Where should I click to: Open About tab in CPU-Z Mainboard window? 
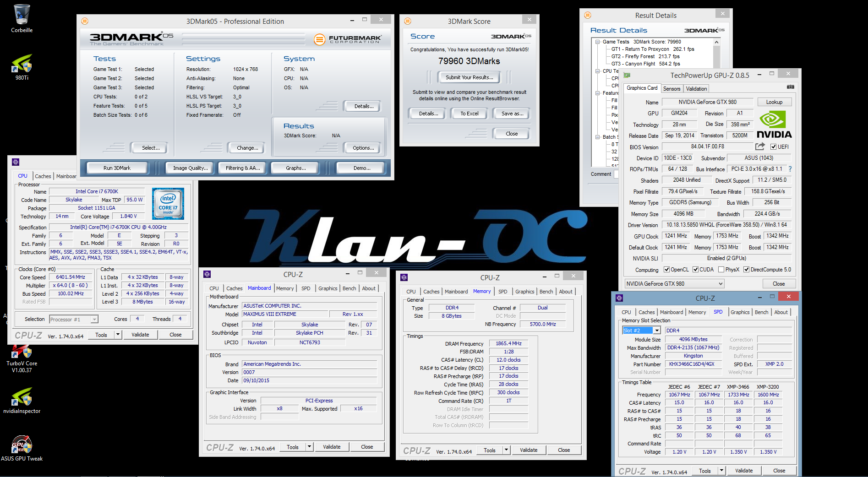[x=369, y=288]
